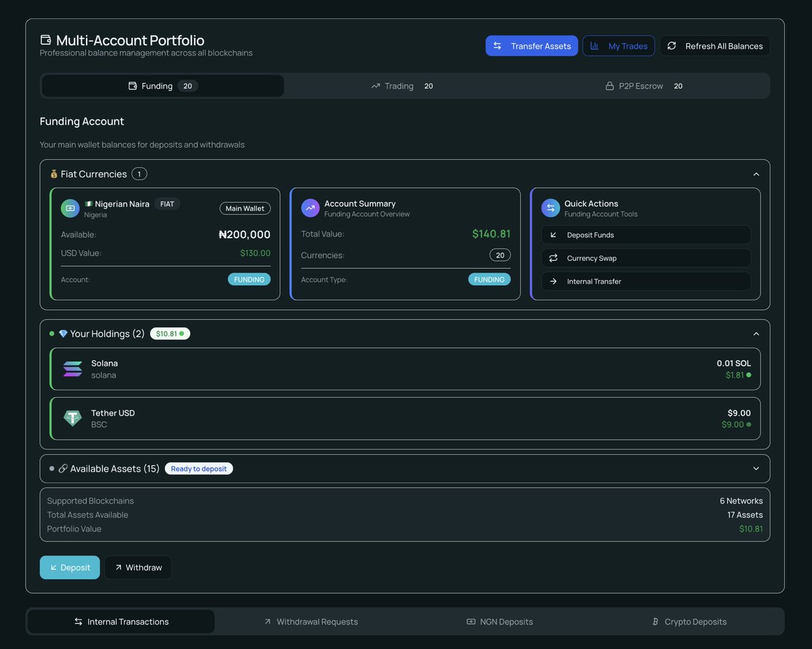The height and width of the screenshot is (649, 812).
Task: Click the Tether USD coin icon
Action: click(x=72, y=418)
